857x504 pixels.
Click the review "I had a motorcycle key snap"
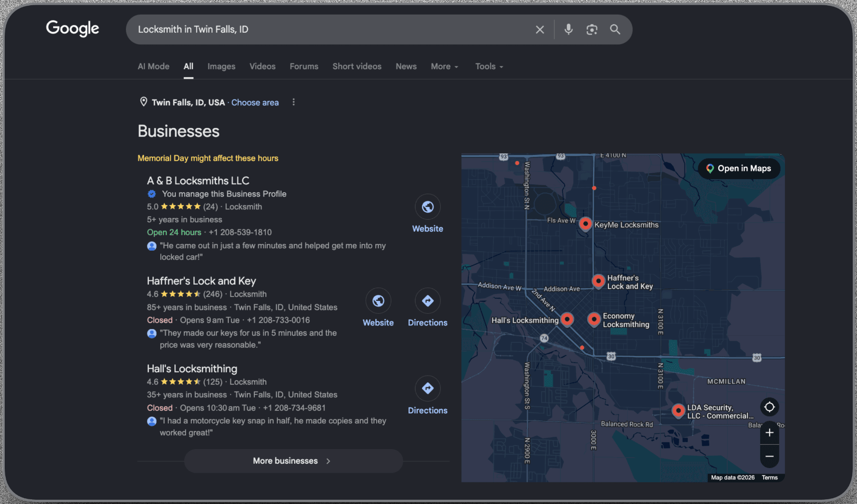tap(273, 427)
